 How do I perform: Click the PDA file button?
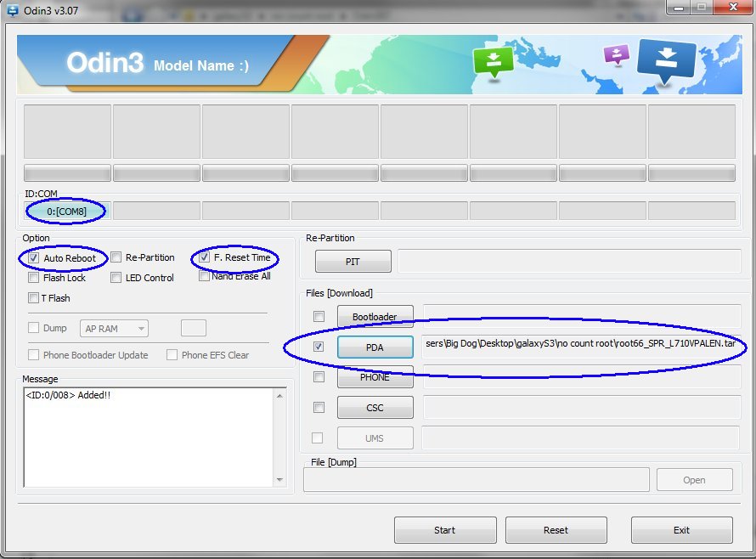375,347
